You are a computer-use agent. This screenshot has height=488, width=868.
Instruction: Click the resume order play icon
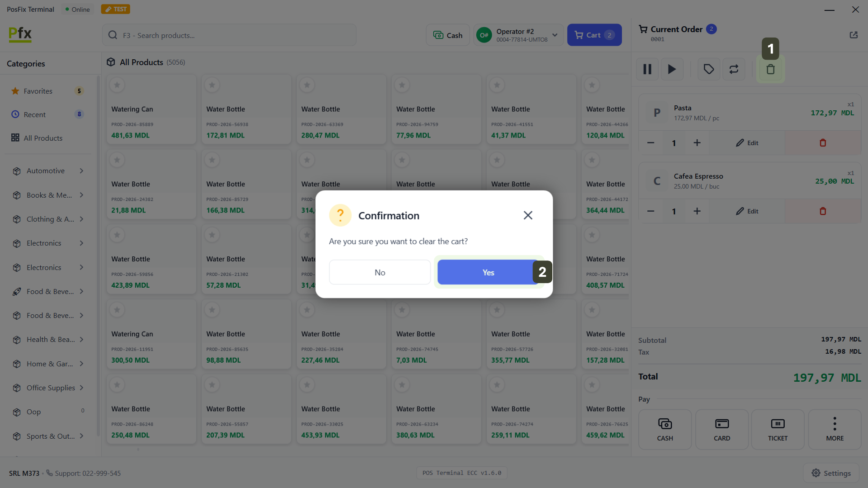click(672, 69)
